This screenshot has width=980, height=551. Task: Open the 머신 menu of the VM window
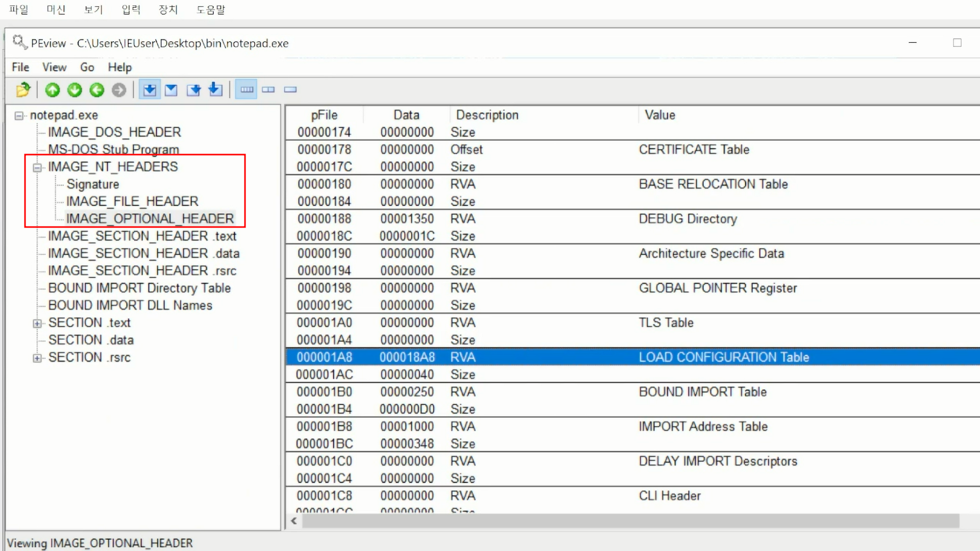[x=56, y=10]
